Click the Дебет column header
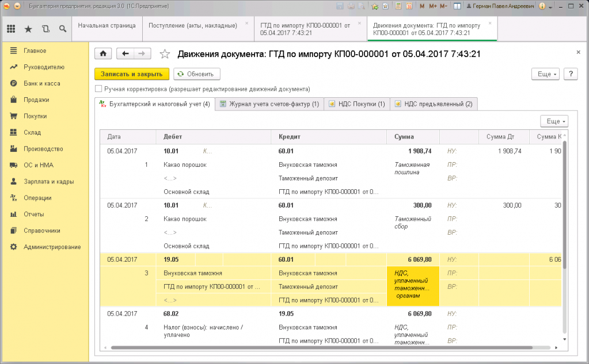Screen dimensions: 589x364 tap(214, 137)
